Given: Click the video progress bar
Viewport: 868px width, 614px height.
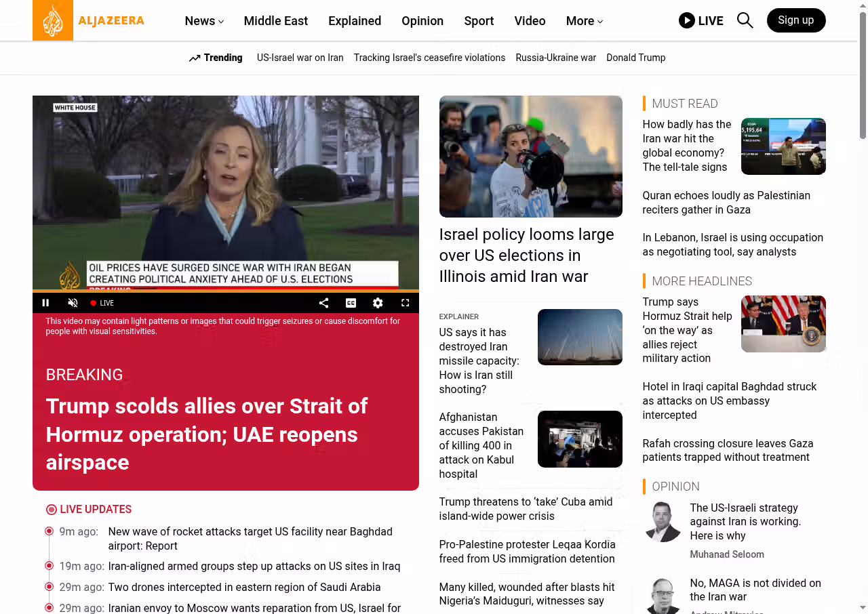Looking at the screenshot, I should tap(225, 291).
